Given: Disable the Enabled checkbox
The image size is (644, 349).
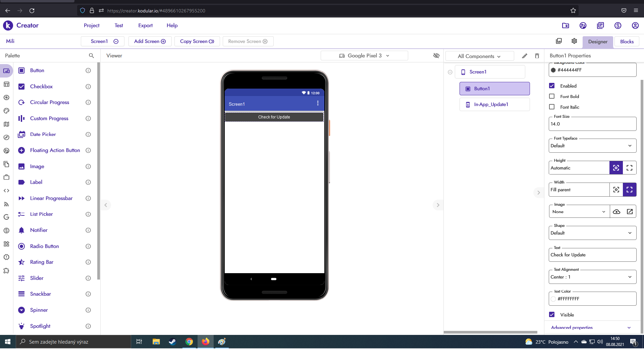Looking at the screenshot, I should (552, 86).
